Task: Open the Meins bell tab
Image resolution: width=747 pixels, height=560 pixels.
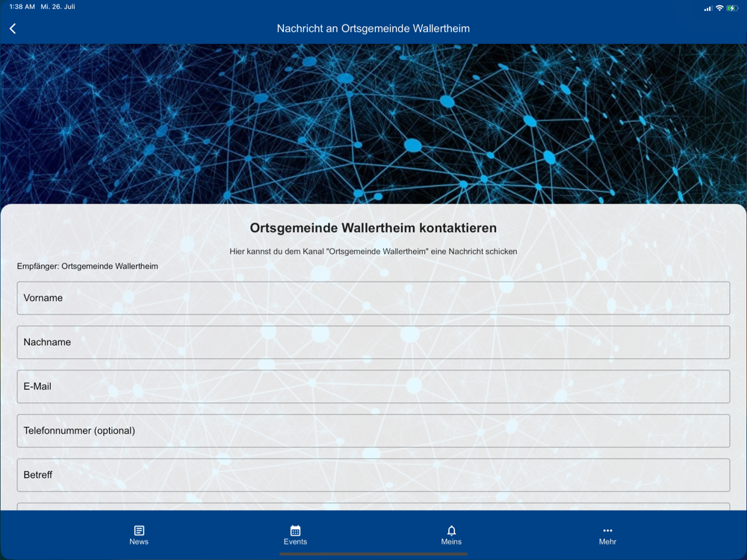Action: coord(451,535)
